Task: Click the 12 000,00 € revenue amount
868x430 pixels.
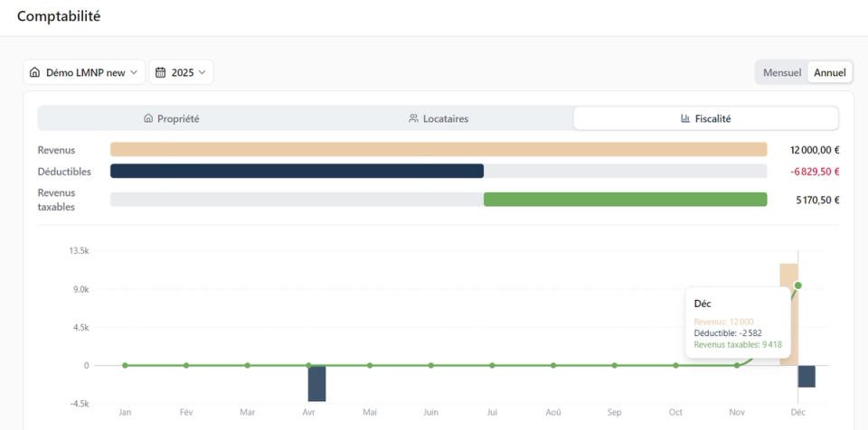Action: [815, 150]
